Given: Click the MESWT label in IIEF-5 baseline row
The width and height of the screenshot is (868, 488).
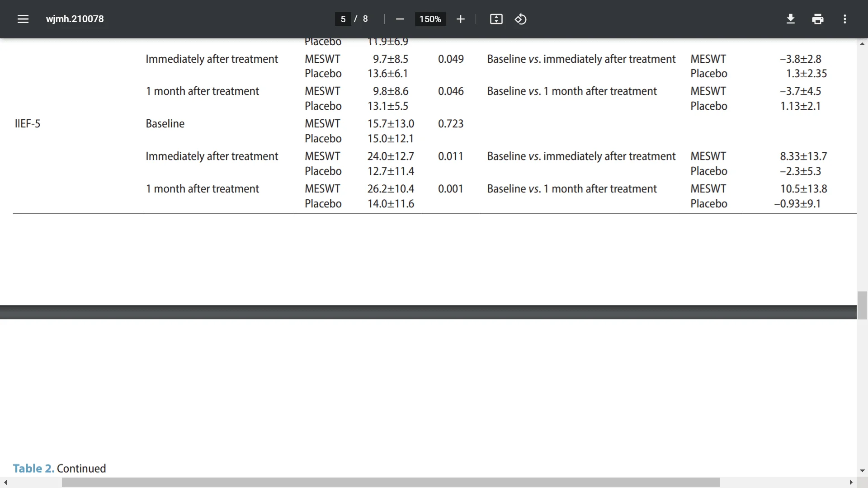Looking at the screenshot, I should tap(322, 123).
